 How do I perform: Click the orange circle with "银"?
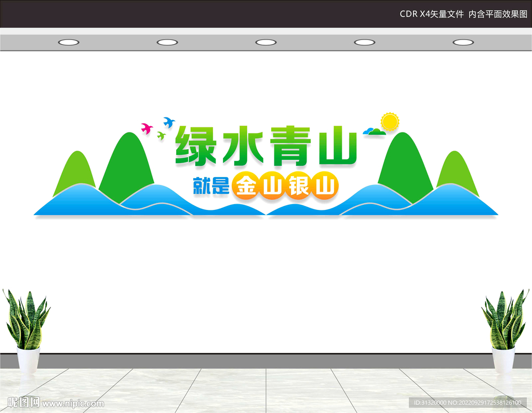pyautogui.click(x=299, y=185)
